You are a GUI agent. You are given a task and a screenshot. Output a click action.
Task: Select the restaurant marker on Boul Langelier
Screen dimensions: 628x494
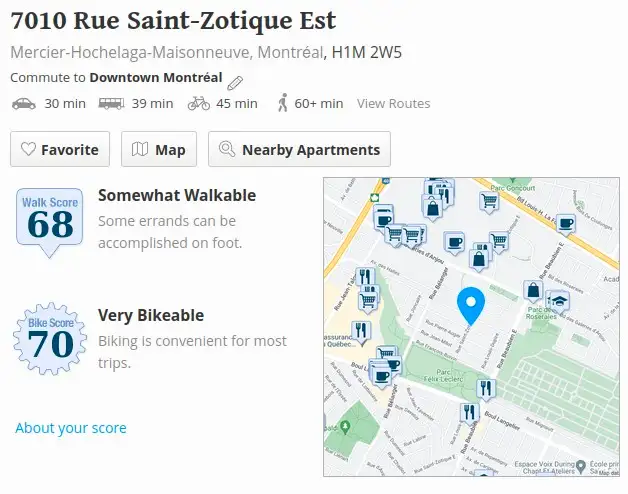click(x=485, y=389)
